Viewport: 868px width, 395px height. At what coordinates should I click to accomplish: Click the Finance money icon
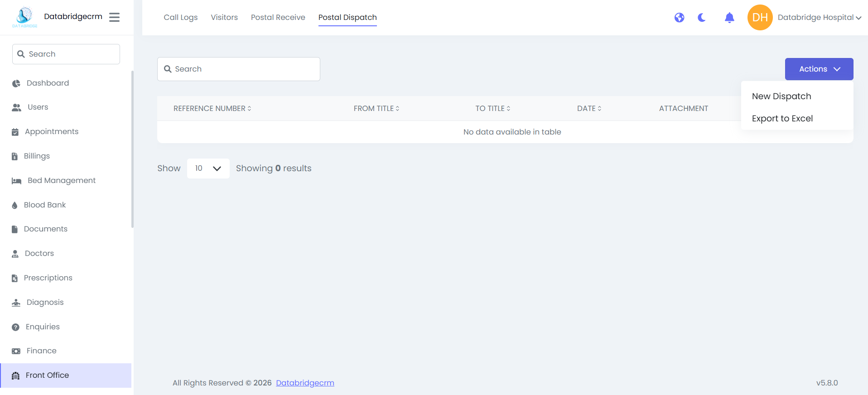16,351
